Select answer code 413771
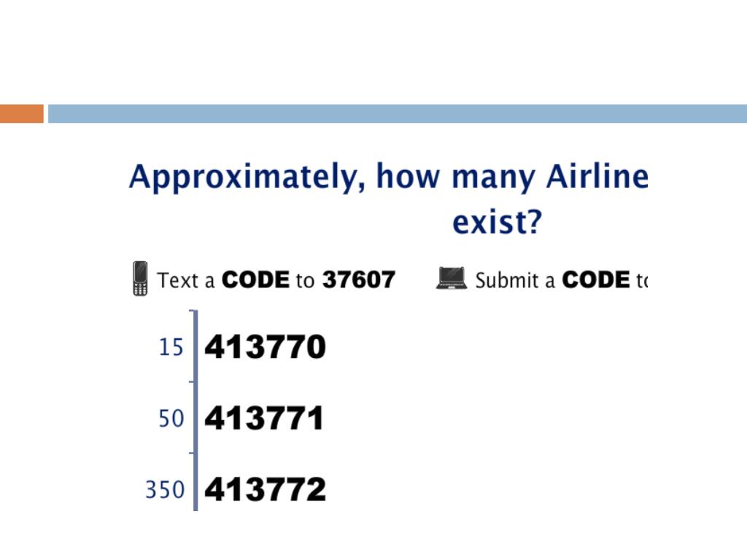747x560 pixels. (x=264, y=418)
